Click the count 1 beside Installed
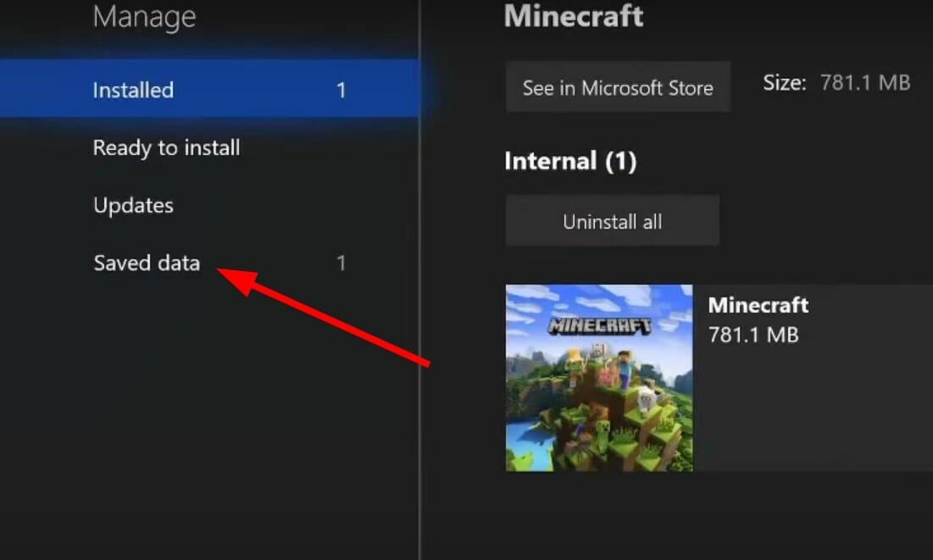This screenshot has width=933, height=560. 341,90
